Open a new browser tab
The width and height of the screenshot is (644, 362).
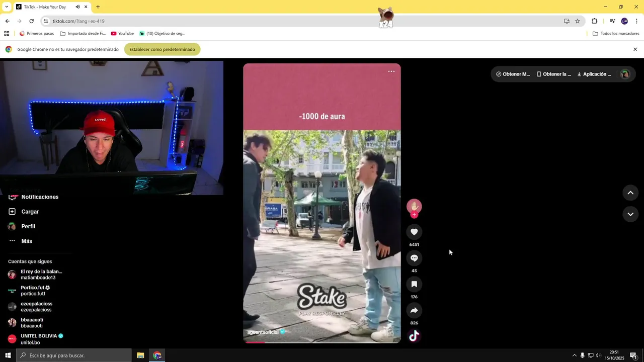pyautogui.click(x=98, y=7)
